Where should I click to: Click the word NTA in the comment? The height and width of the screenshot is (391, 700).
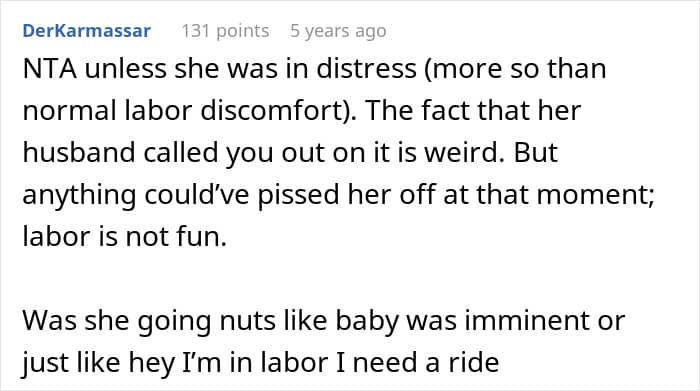(50, 69)
